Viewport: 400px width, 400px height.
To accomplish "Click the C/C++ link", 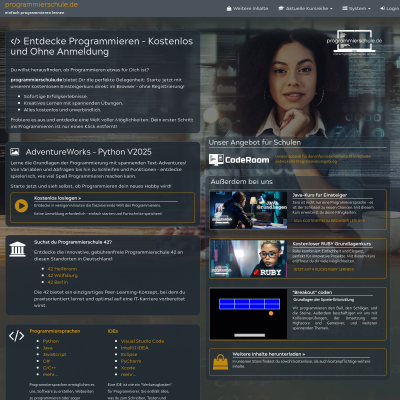I will (49, 368).
